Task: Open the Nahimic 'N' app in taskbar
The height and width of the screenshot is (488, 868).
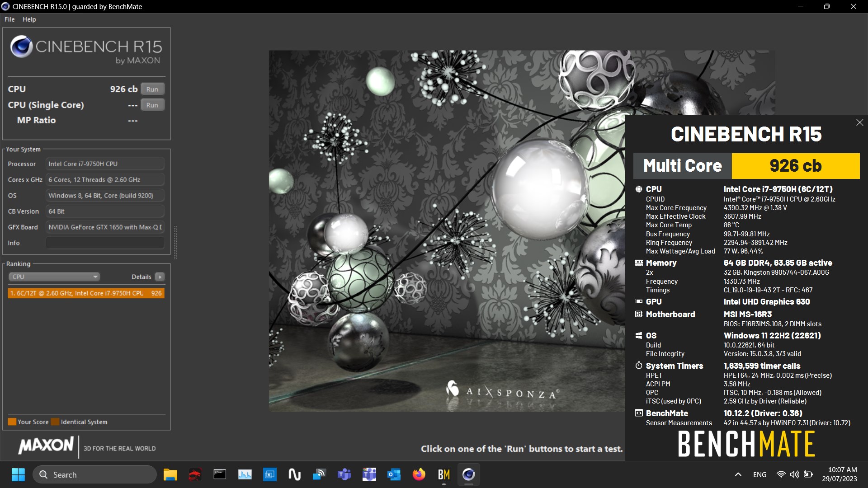Action: click(x=294, y=474)
